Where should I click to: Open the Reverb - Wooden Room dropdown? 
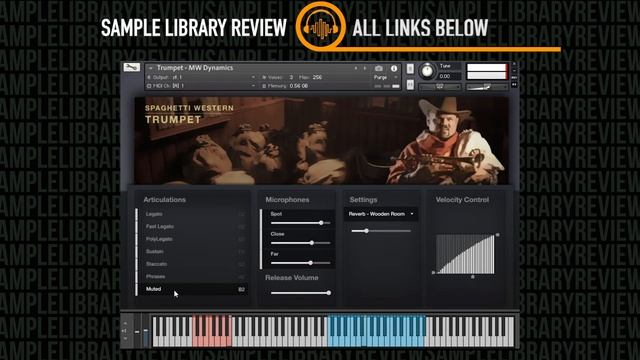tap(381, 214)
